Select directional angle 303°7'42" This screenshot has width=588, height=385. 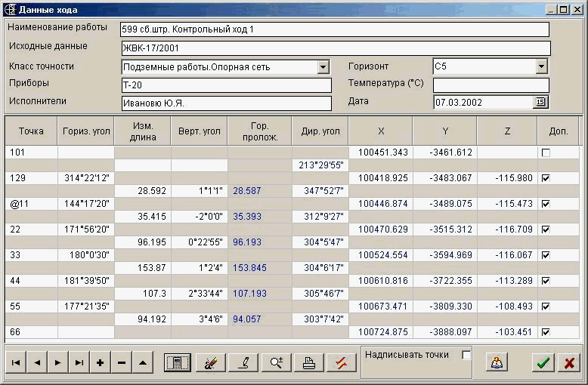pos(320,319)
